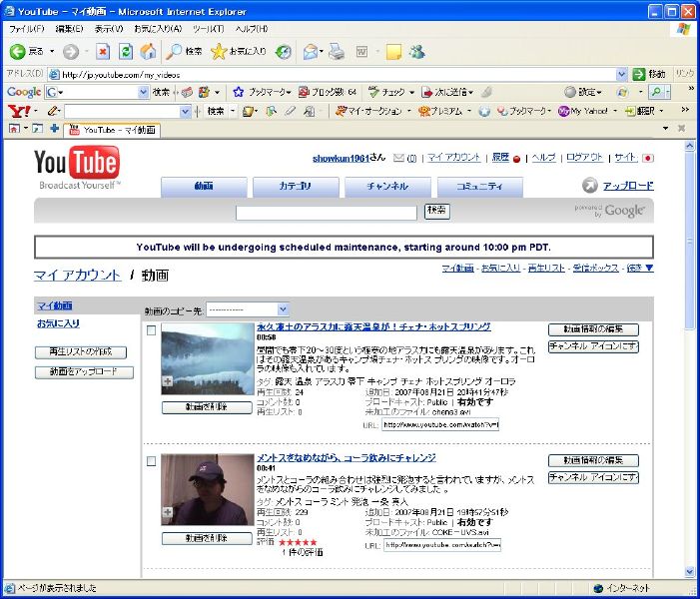This screenshot has width=700, height=599.
Task: Open the mail envelope inbox icon
Action: click(398, 158)
